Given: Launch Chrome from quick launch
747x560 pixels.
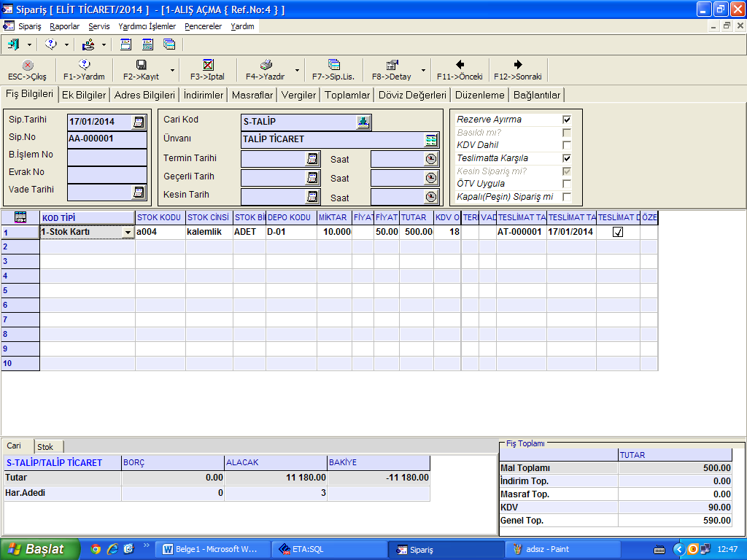Looking at the screenshot, I should click(x=96, y=549).
